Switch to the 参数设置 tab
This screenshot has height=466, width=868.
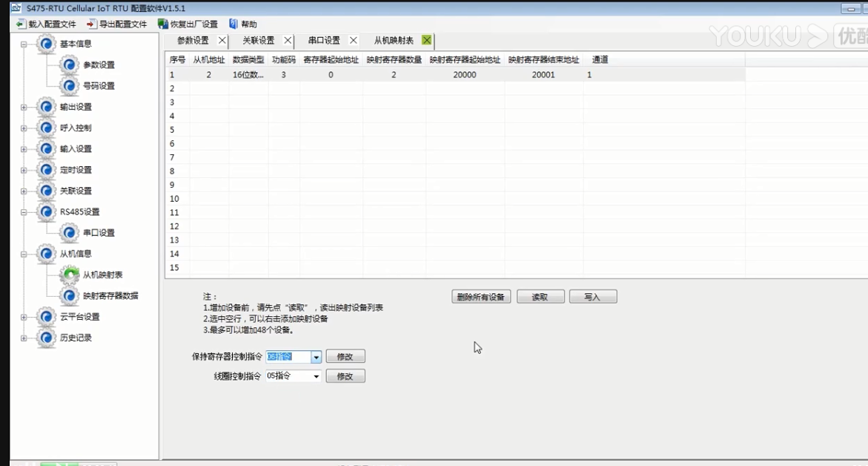(x=193, y=40)
